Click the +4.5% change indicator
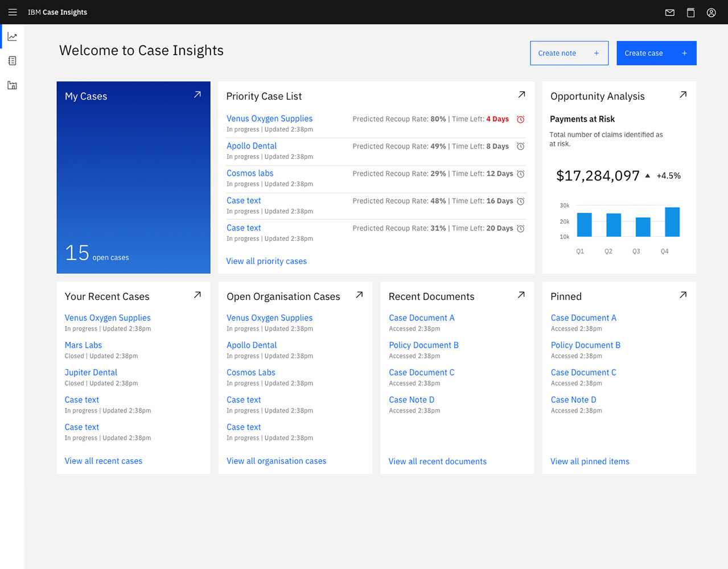Viewport: 728px width, 569px height. pos(668,176)
